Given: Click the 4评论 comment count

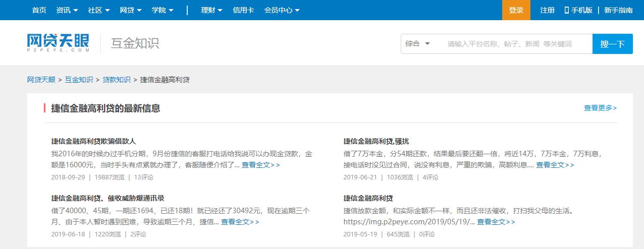Looking at the screenshot, I should tap(431, 177).
